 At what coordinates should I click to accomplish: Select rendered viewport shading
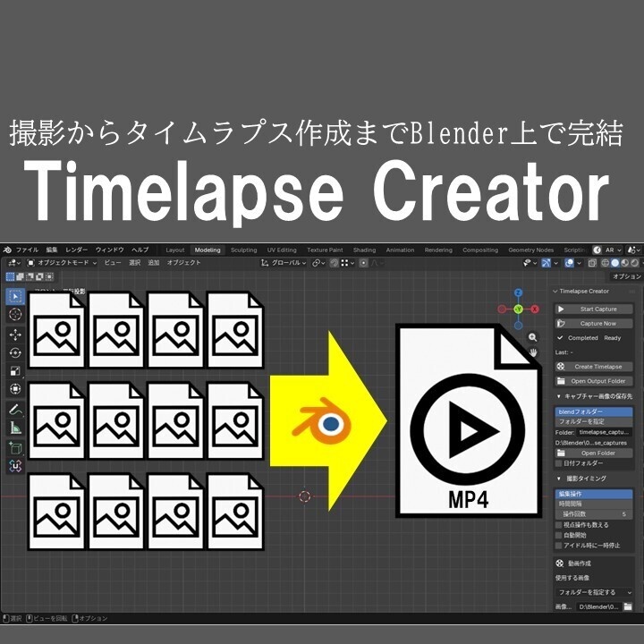coord(634,263)
